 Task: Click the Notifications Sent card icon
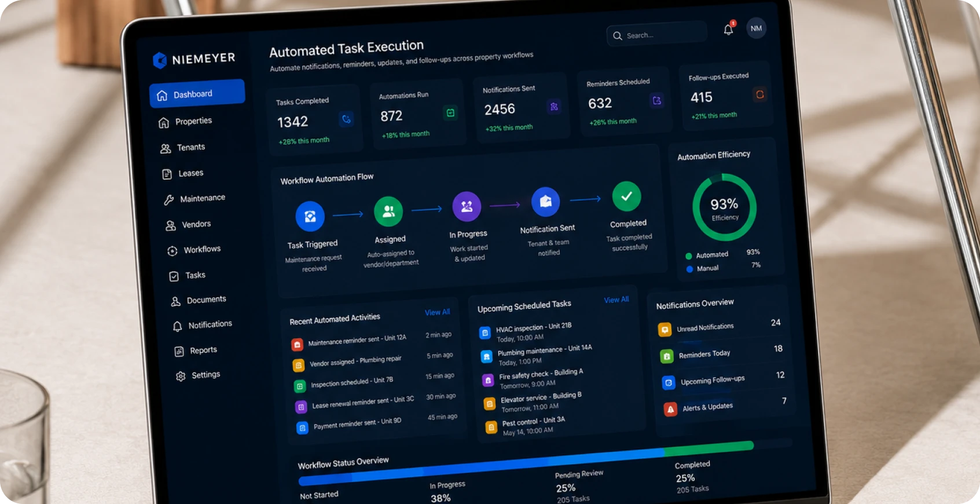click(554, 107)
